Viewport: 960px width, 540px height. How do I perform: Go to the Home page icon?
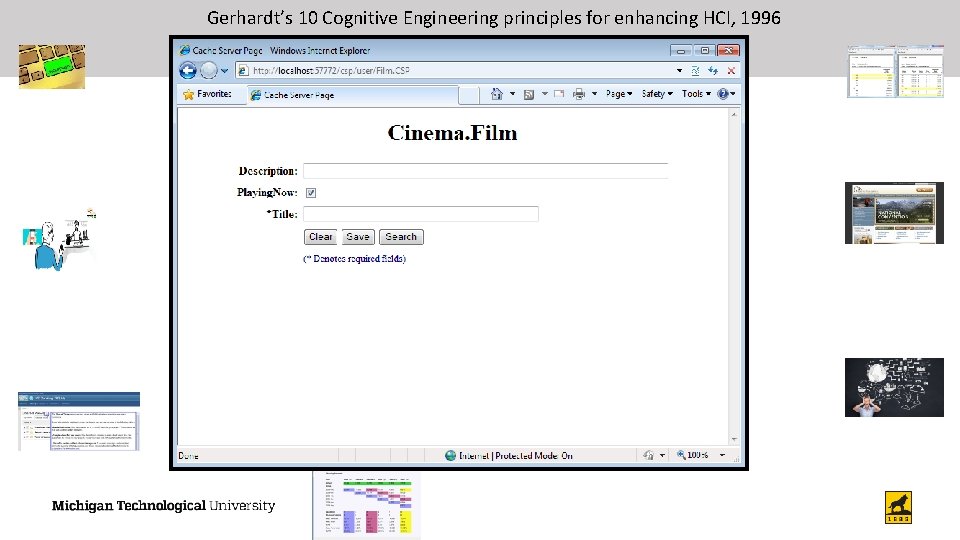tap(497, 94)
